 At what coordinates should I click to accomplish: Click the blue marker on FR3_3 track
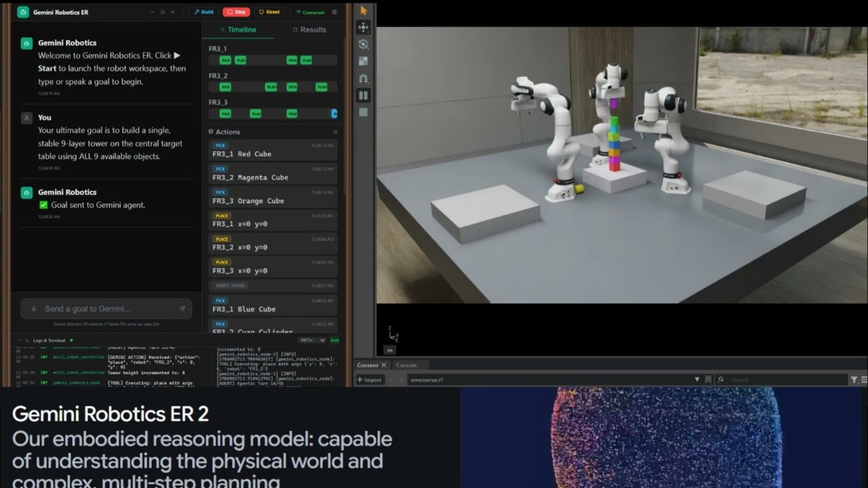point(334,113)
